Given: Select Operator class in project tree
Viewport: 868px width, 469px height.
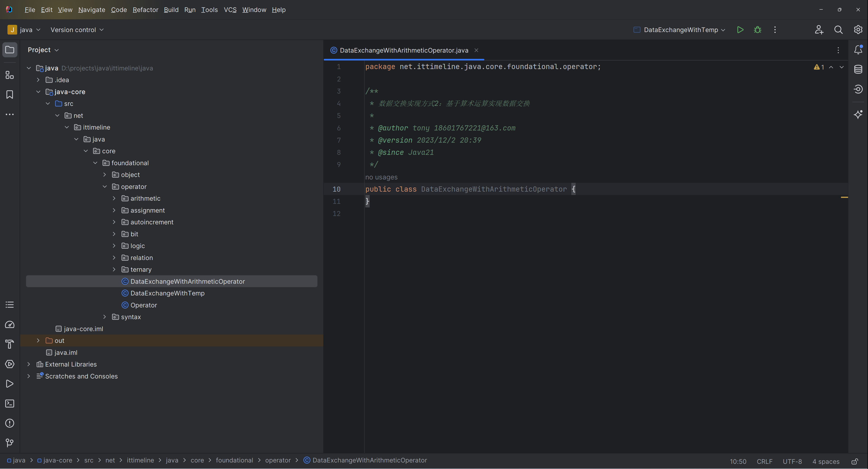Looking at the screenshot, I should pyautogui.click(x=143, y=305).
